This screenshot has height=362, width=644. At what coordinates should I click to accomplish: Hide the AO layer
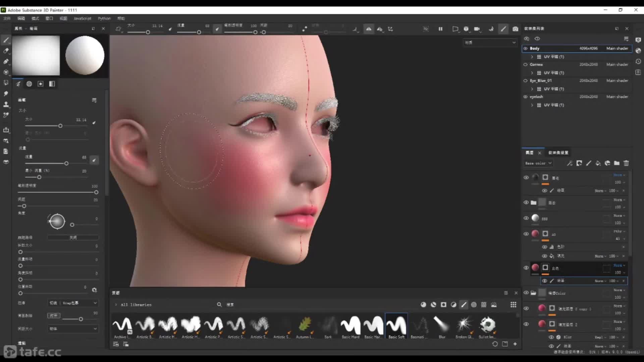[526, 234]
